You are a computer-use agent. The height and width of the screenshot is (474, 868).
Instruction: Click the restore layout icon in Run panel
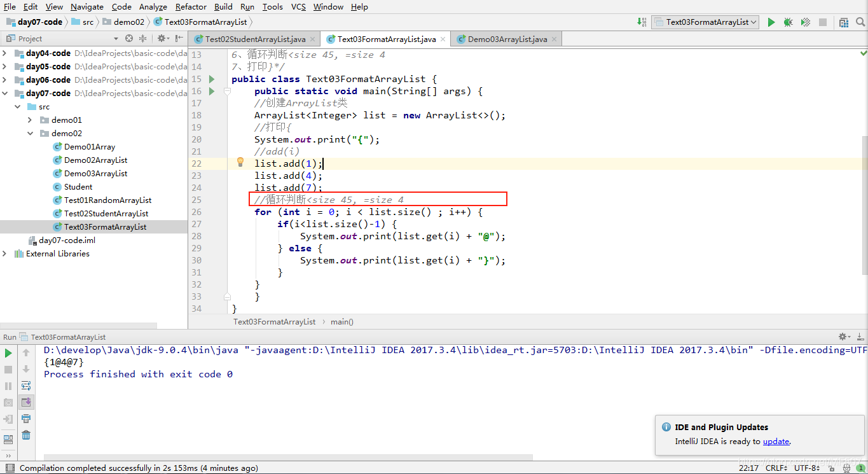point(8,439)
